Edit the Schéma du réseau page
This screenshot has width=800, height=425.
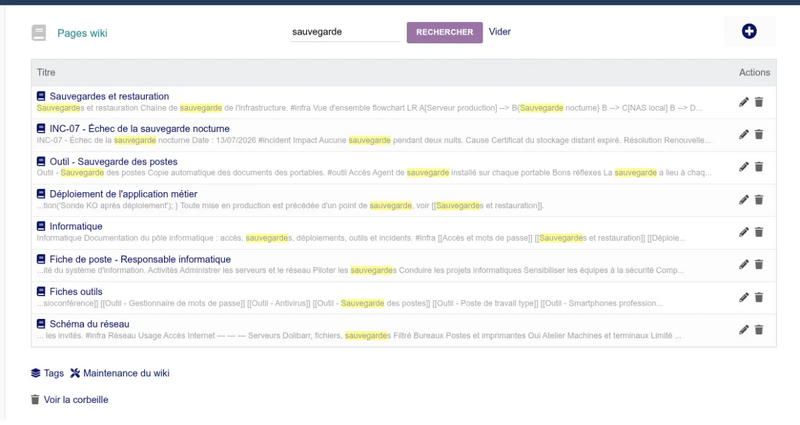click(744, 330)
